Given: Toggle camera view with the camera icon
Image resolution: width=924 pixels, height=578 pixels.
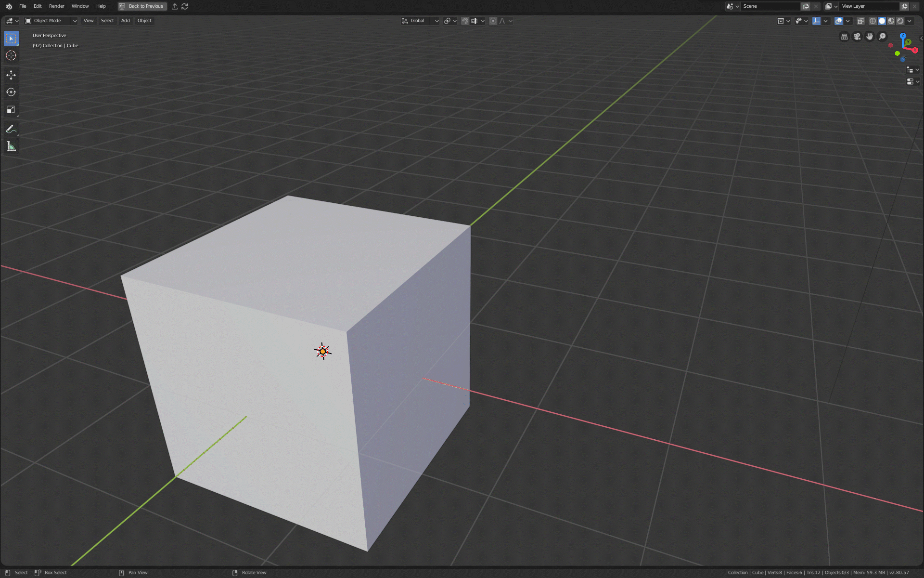Looking at the screenshot, I should 857,37.
